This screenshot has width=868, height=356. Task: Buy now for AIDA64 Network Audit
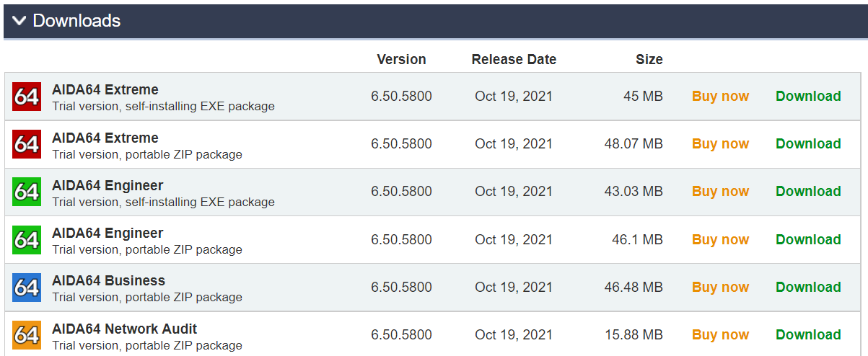point(720,334)
